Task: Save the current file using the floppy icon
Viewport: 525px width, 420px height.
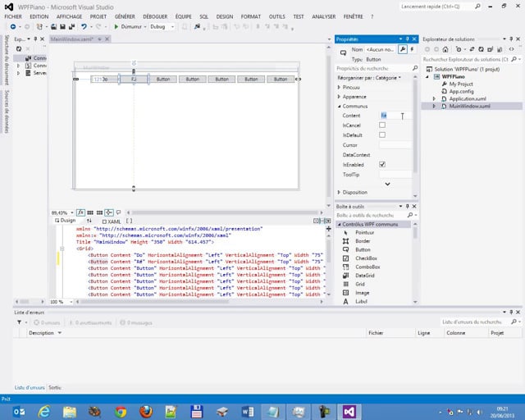Action: pyautogui.click(x=62, y=26)
